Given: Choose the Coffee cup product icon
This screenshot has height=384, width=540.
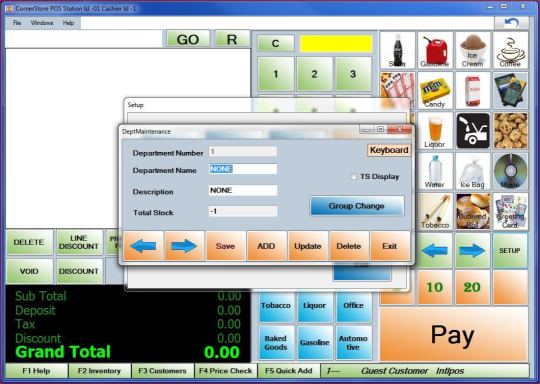Looking at the screenshot, I should point(510,51).
